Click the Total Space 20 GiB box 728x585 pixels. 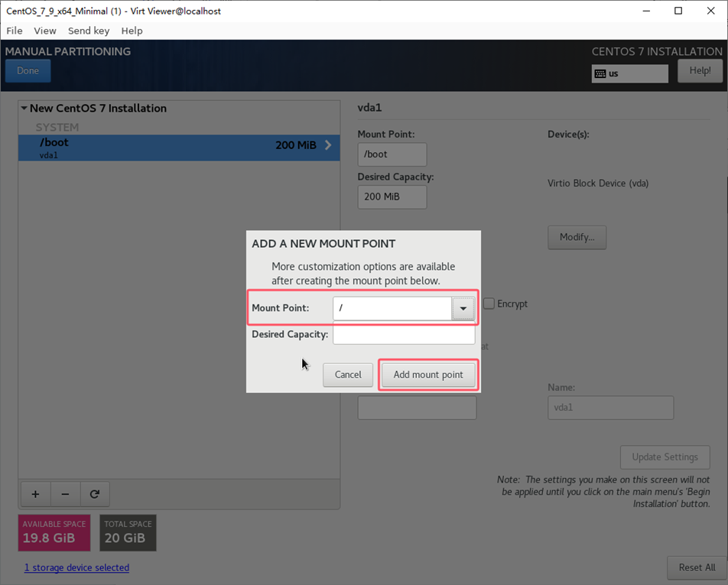coord(128,532)
